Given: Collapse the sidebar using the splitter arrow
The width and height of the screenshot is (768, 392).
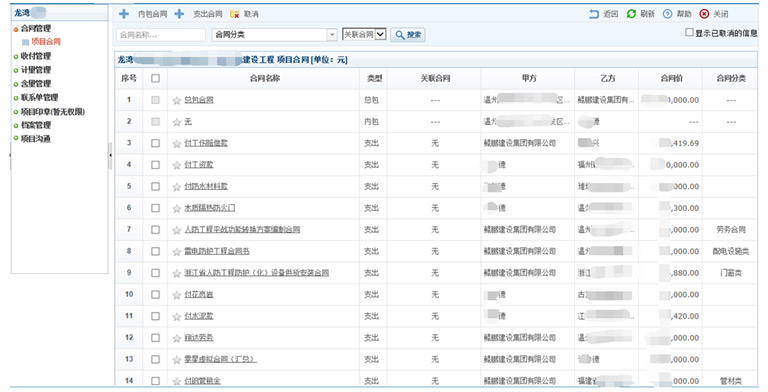Looking at the screenshot, I should click(110, 155).
